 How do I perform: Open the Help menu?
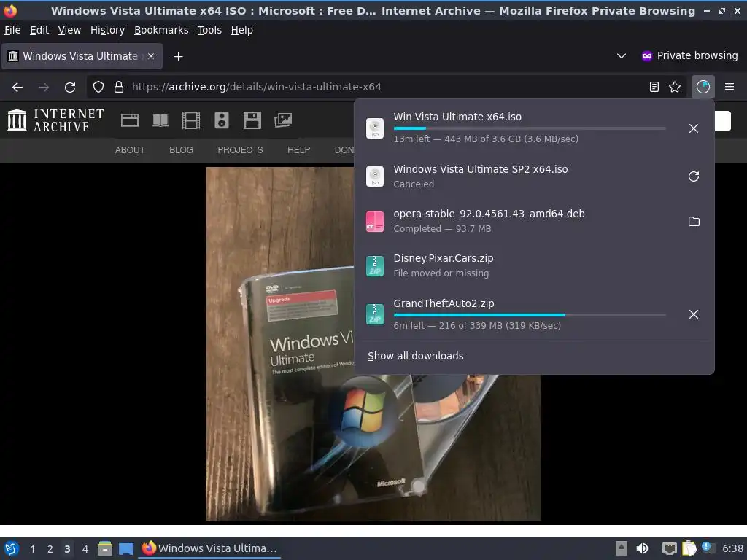242,30
